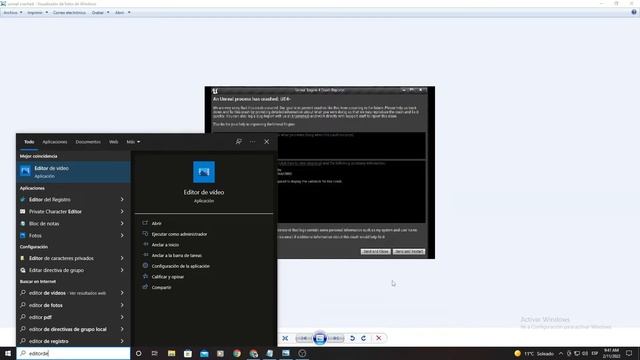The width and height of the screenshot is (640, 360).
Task: Open Task View on taskbar
Action: [x=155, y=353]
